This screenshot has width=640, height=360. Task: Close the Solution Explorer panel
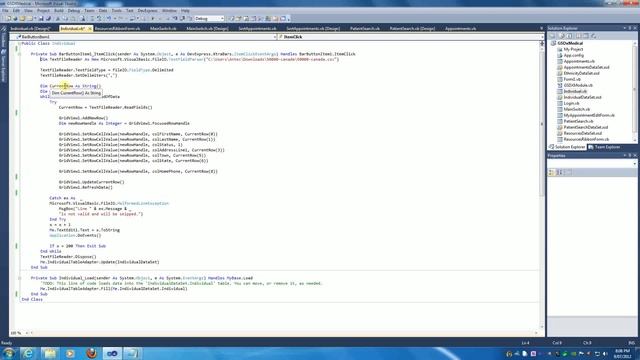tap(635, 28)
